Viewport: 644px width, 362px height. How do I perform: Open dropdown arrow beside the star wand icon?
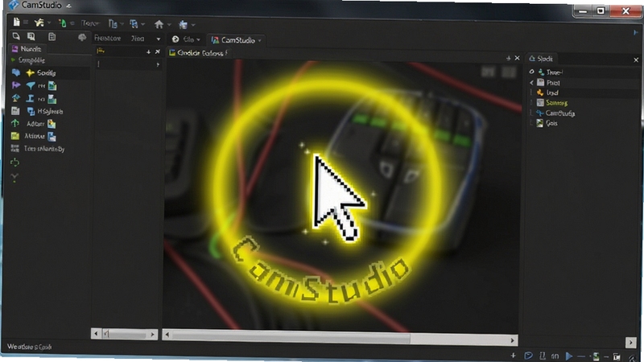click(49, 23)
